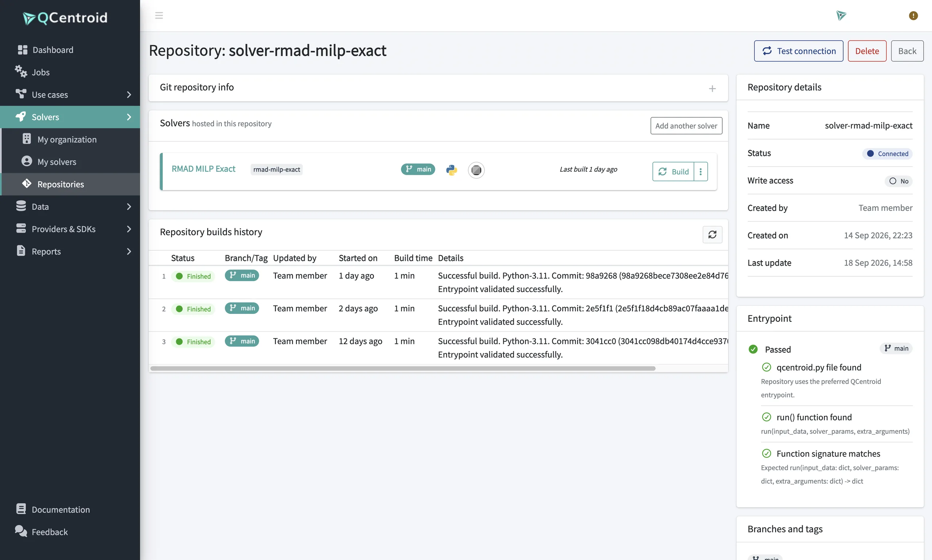932x560 pixels.
Task: Open the RMAD MILP Exact solver link
Action: click(x=204, y=169)
